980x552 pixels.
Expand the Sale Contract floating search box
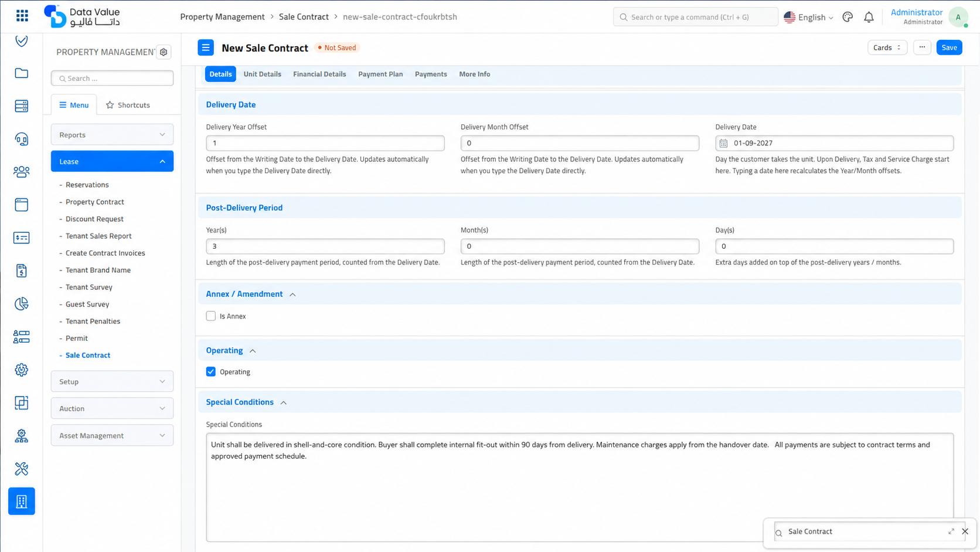(x=951, y=531)
